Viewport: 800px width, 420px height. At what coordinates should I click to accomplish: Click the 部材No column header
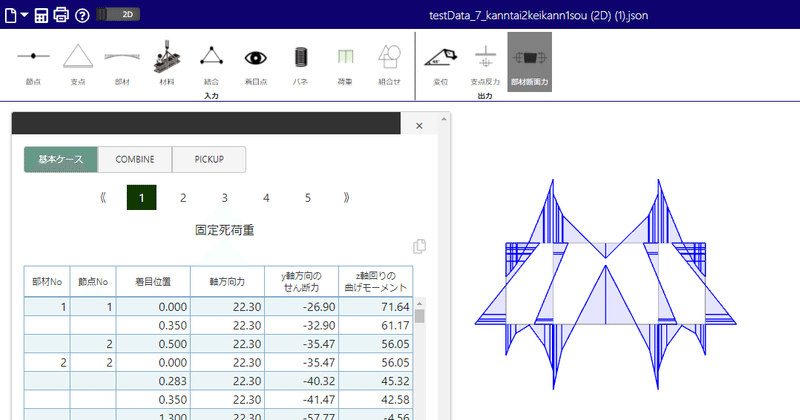tap(47, 281)
